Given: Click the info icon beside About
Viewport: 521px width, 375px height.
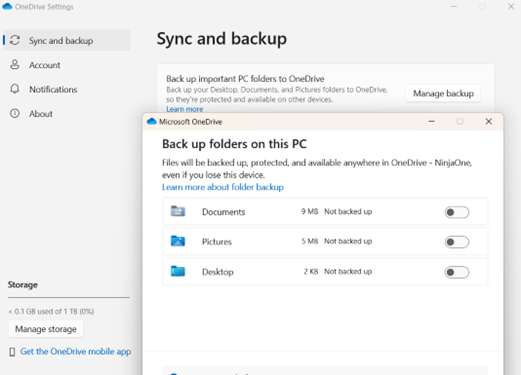Looking at the screenshot, I should (x=15, y=113).
